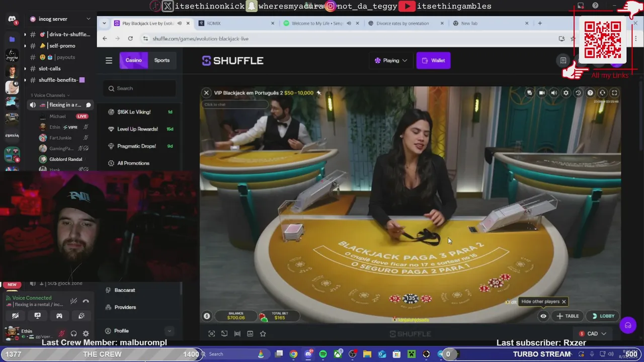644x362 pixels.
Task: Add the game to favorites below the game
Action: click(x=263, y=333)
